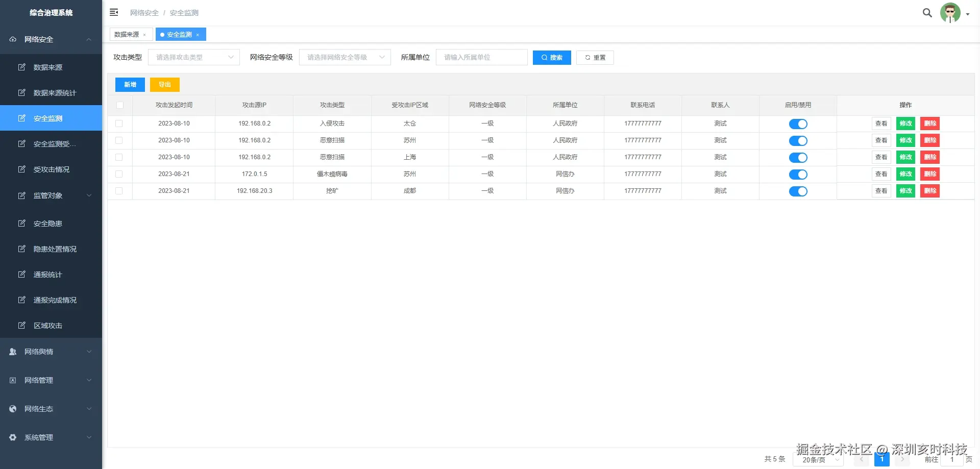Open the 攻击类型 dropdown
The width and height of the screenshot is (980, 469).
[194, 57]
